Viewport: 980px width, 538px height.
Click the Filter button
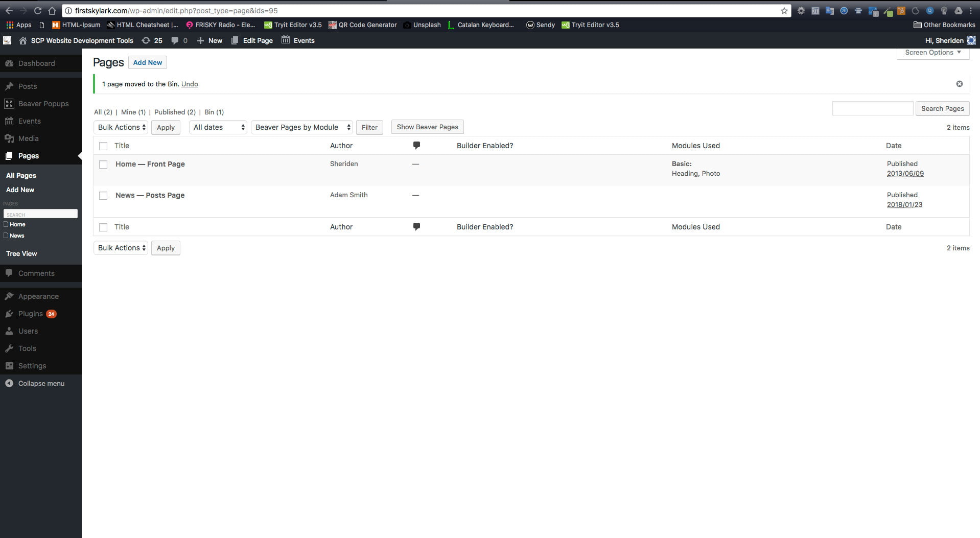coord(369,127)
